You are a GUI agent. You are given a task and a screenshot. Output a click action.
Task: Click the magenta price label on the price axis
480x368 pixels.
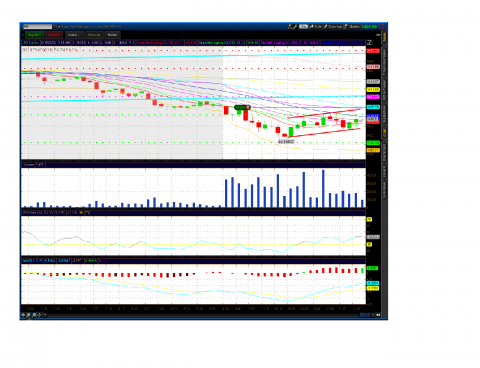373,97
